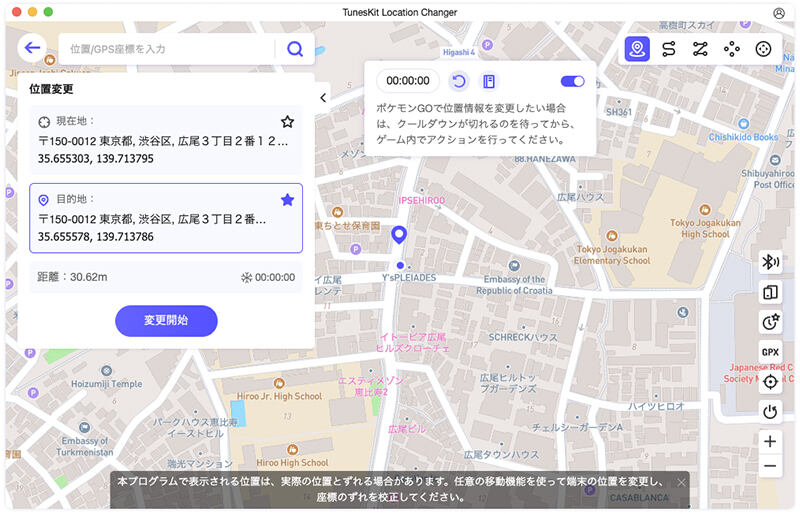800x514 pixels.
Task: Click the current position blue dot
Action: click(x=400, y=265)
